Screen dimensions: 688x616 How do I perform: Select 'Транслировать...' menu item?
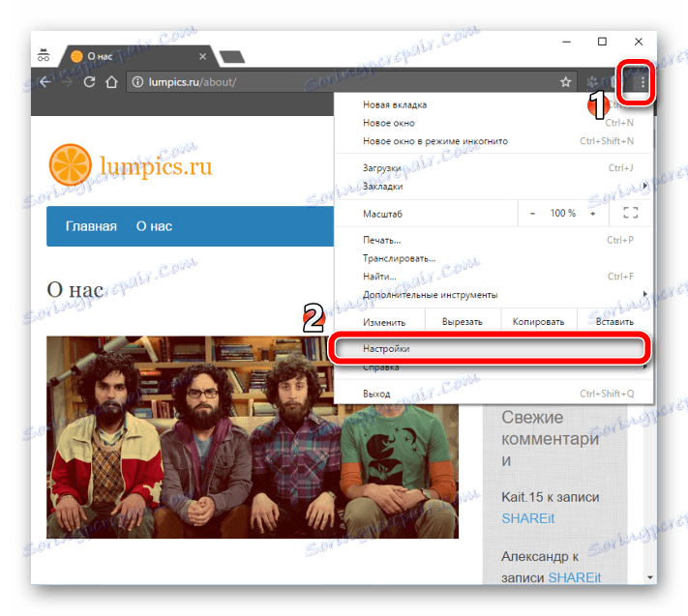[x=494, y=258]
